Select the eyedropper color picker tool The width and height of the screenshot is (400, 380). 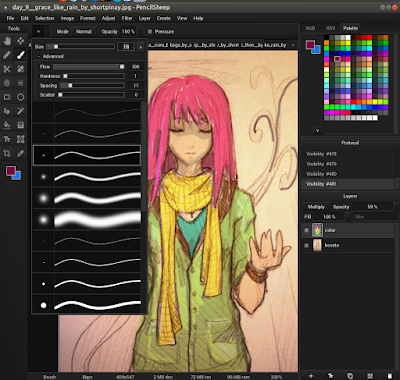21,153
